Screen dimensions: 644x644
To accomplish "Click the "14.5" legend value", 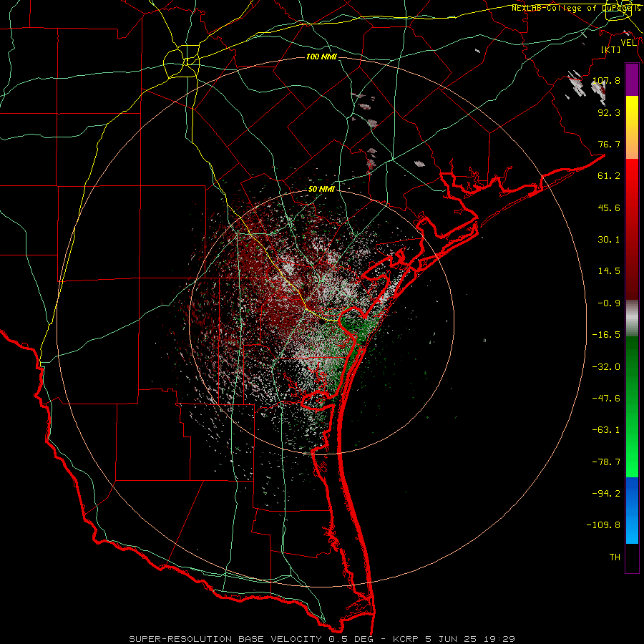I will click(x=609, y=271).
